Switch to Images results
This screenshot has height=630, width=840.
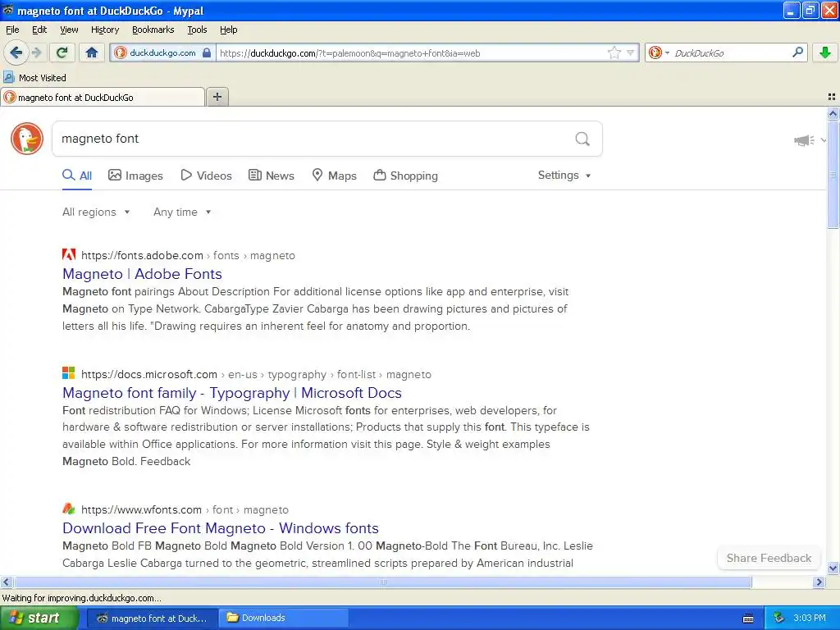(x=135, y=176)
